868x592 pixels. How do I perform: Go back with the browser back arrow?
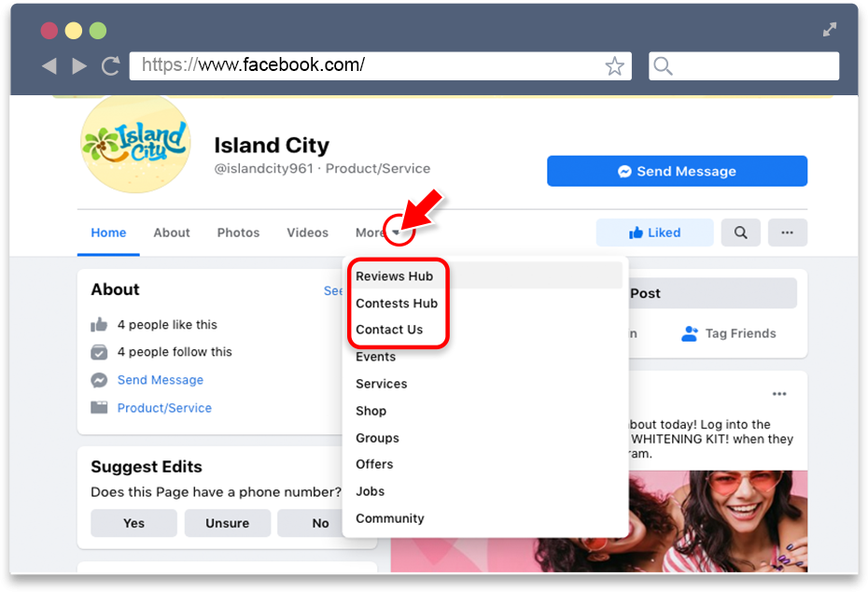[49, 66]
